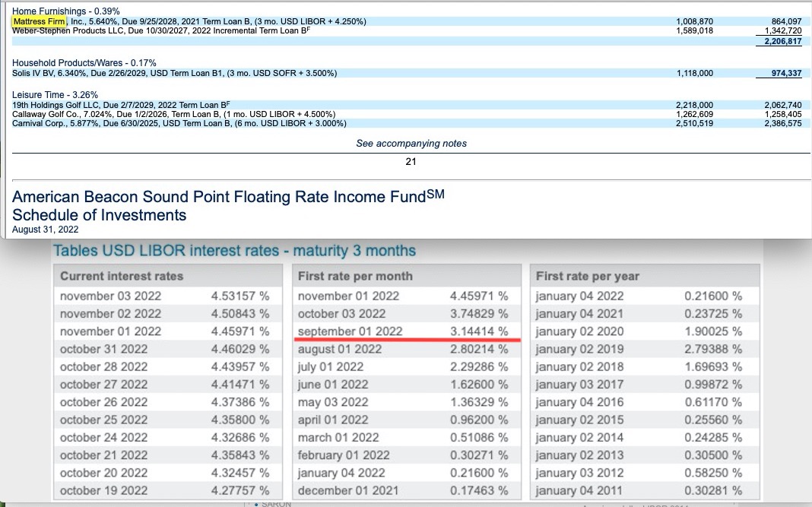Click the First rate per year header
The height and width of the screenshot is (507, 812).
pyautogui.click(x=587, y=276)
